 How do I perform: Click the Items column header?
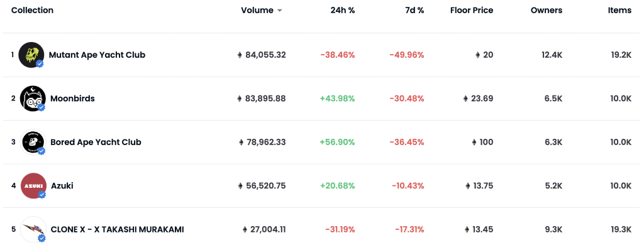coord(619,10)
